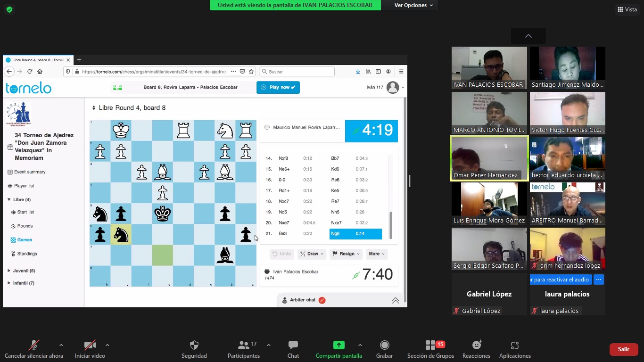
Task: Click the browser reload icon
Action: 30,72
